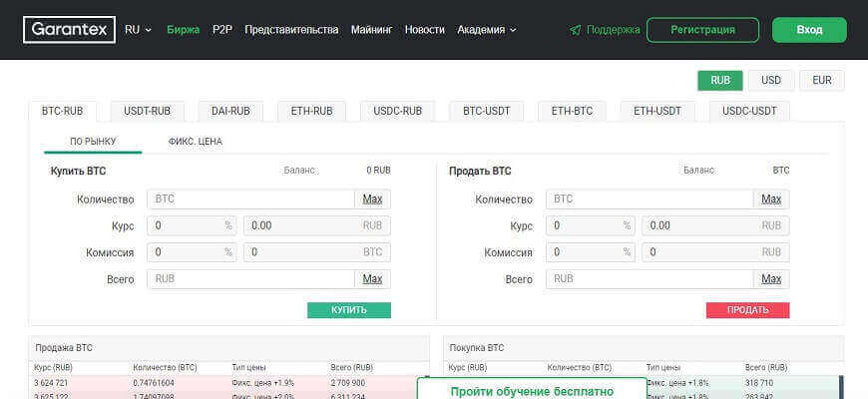Open the Майнинг menu item
868x399 pixels.
pyautogui.click(x=371, y=30)
